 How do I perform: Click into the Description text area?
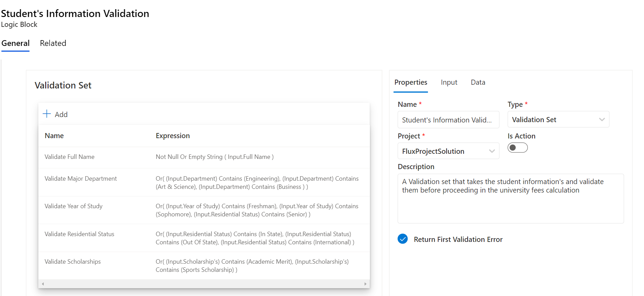coord(511,198)
